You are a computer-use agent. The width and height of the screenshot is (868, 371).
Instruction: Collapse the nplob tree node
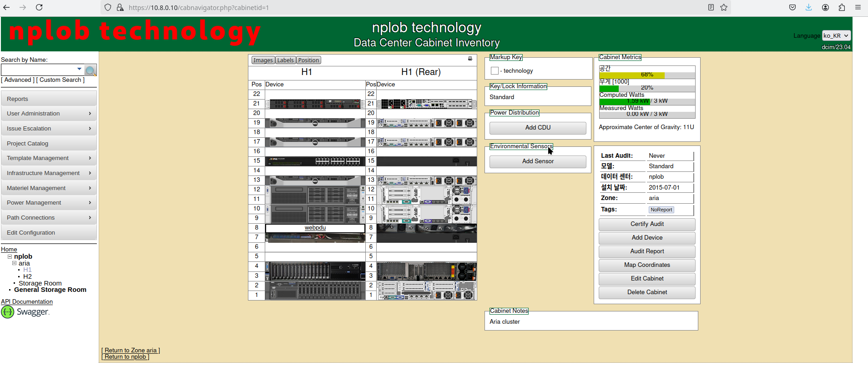point(10,256)
